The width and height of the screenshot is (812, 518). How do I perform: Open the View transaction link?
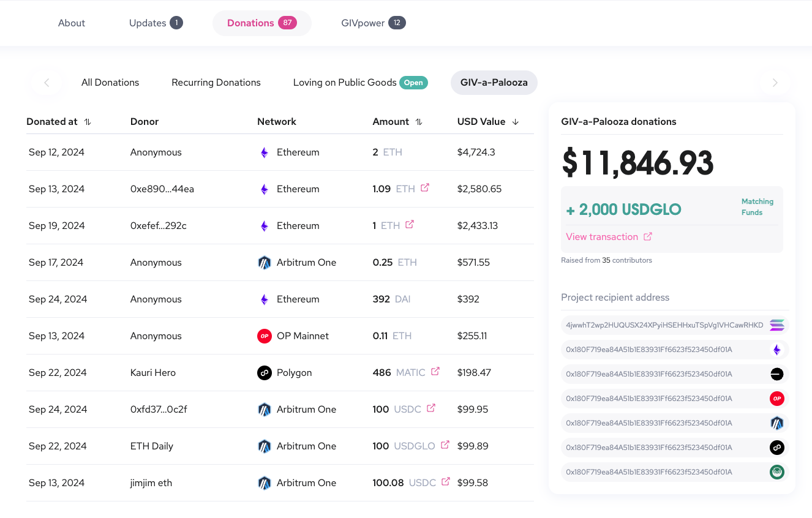click(609, 237)
